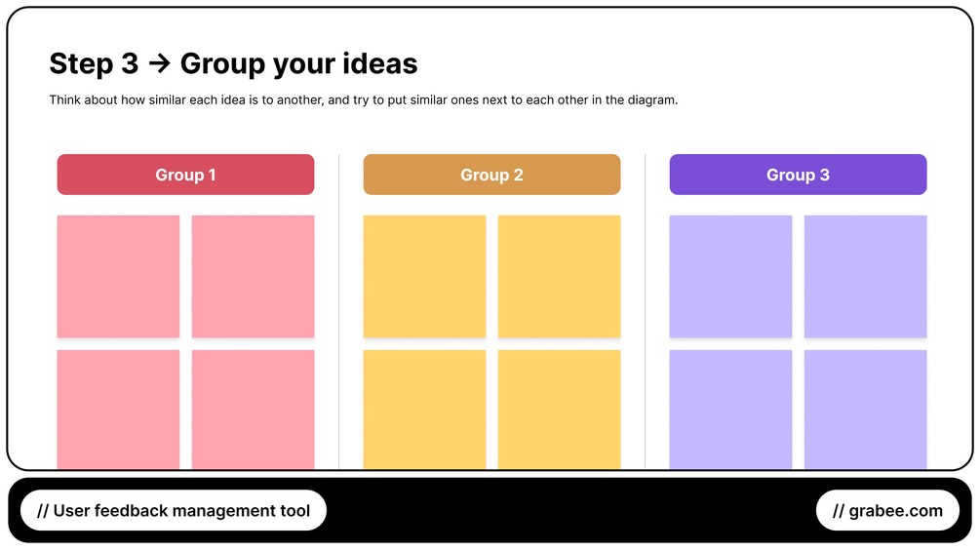Viewport: 980px width, 551px height.
Task: Select the top-left lavender sticky note
Action: [x=730, y=276]
